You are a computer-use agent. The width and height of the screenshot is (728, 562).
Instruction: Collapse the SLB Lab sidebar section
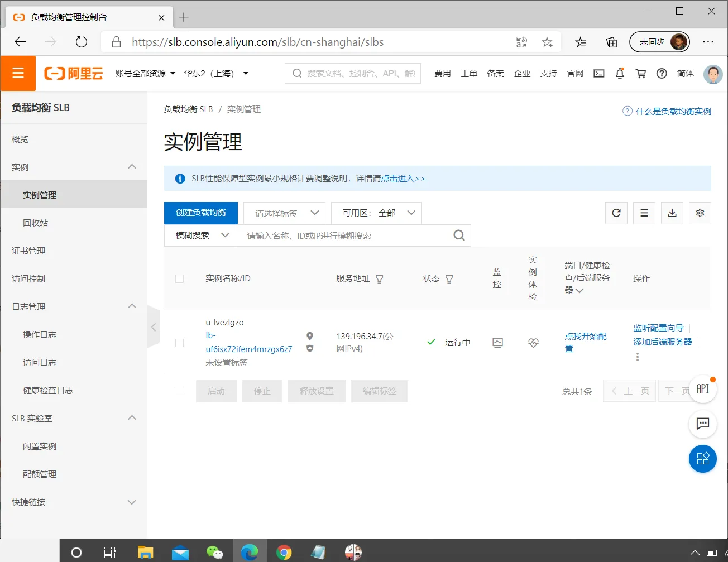[x=132, y=418]
